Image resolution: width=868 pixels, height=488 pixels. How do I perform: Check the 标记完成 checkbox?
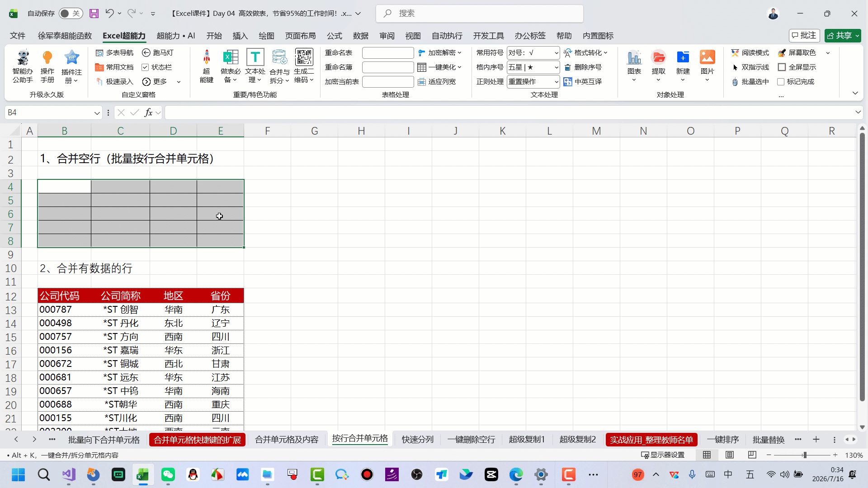(781, 82)
